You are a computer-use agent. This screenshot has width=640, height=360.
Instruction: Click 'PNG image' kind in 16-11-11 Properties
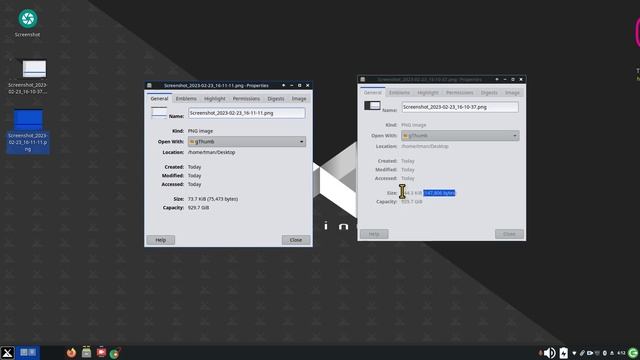click(200, 131)
